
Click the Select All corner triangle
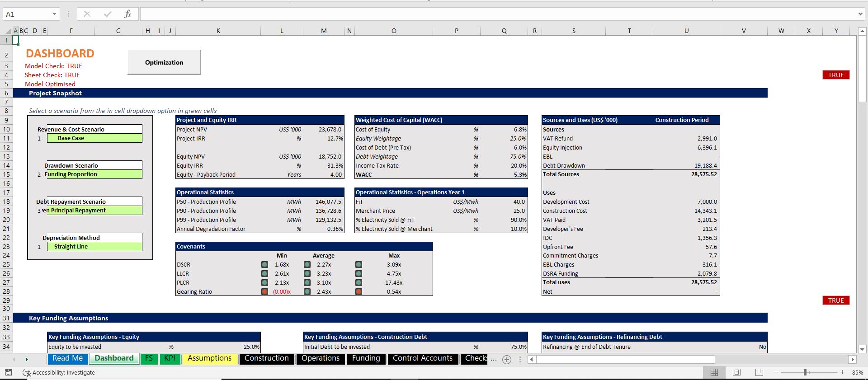point(9,31)
